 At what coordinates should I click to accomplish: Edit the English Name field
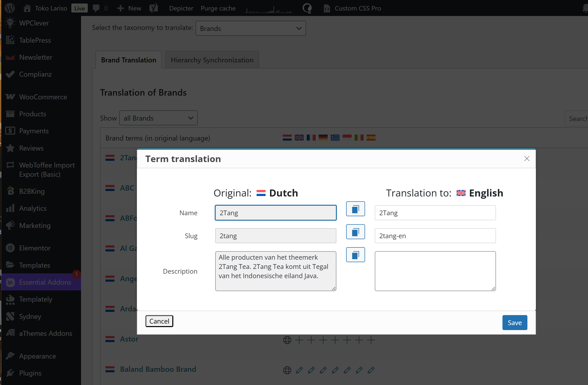point(435,213)
